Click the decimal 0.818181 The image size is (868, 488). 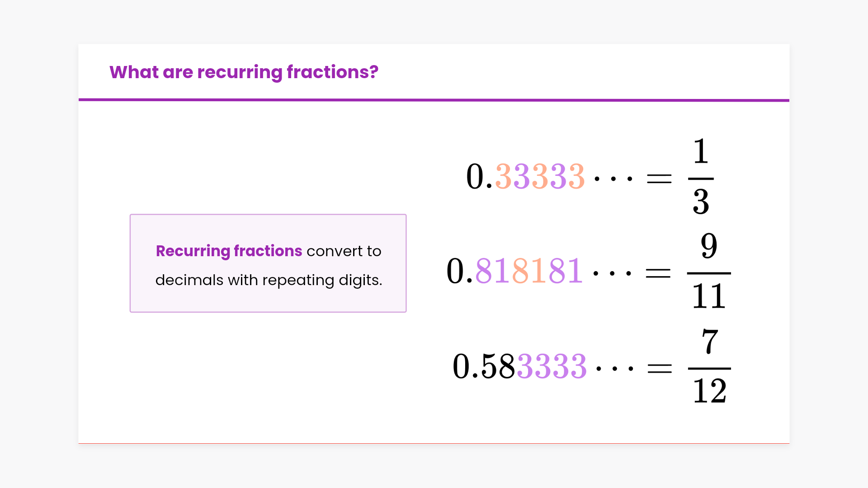514,271
